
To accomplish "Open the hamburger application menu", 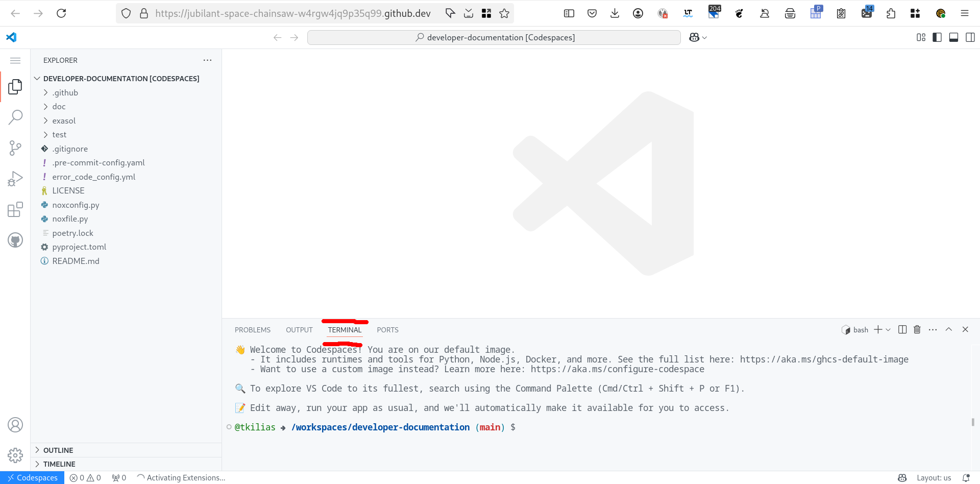I will pos(15,60).
